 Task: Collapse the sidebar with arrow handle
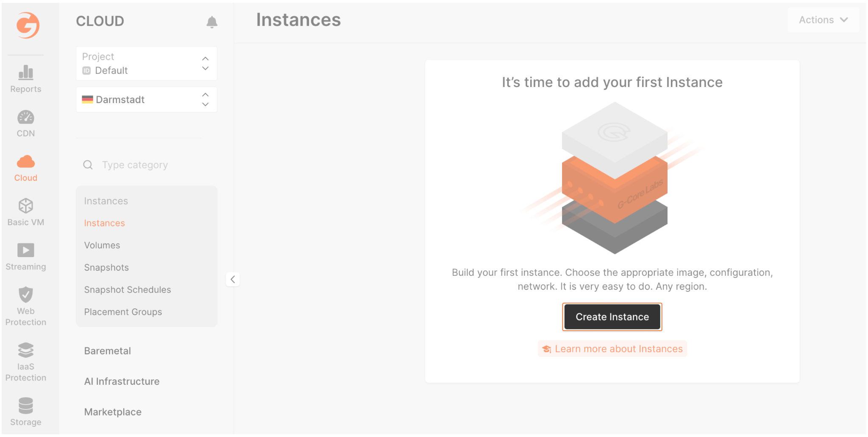[x=233, y=279]
